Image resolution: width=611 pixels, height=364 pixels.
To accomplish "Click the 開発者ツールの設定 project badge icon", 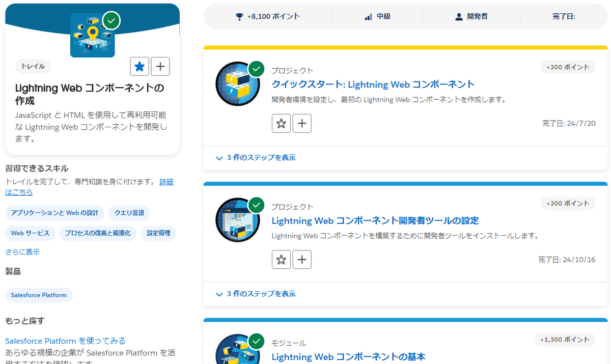I will [x=238, y=220].
